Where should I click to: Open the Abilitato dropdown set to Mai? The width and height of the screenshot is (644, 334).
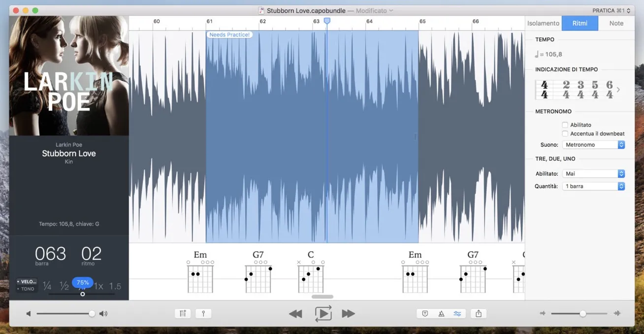coord(593,173)
